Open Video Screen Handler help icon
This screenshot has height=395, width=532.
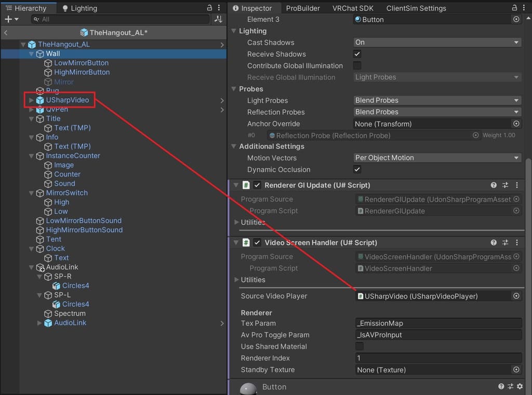click(x=494, y=243)
